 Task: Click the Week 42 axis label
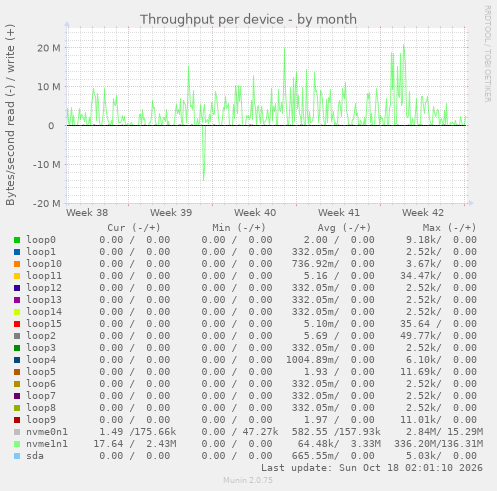click(423, 213)
